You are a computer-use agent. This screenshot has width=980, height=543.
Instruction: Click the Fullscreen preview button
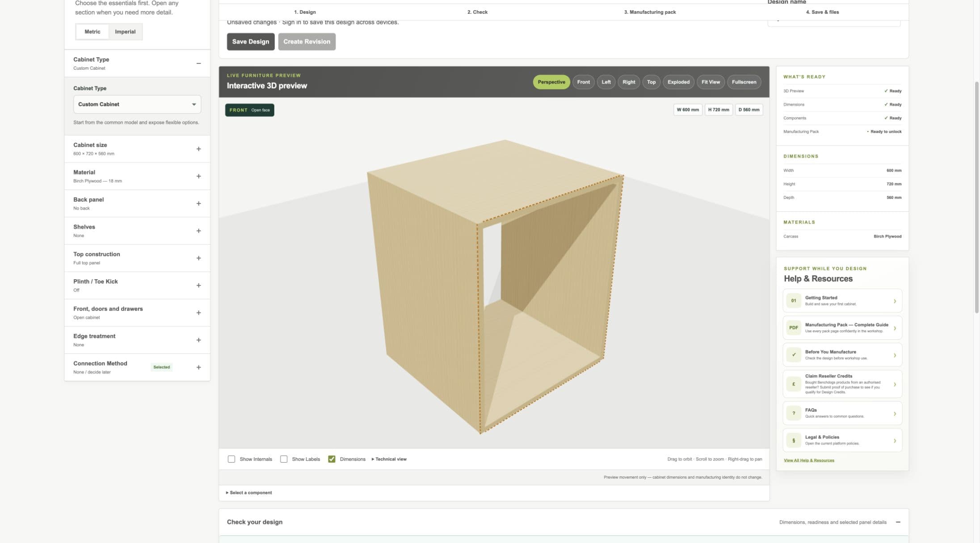[x=744, y=82]
